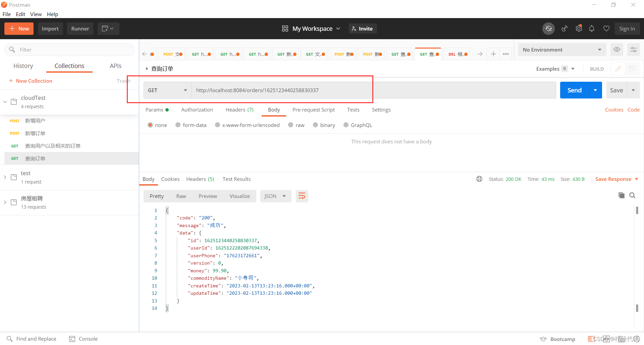The height and width of the screenshot is (345, 644).
Task: Open the View menu
Action: (36, 14)
